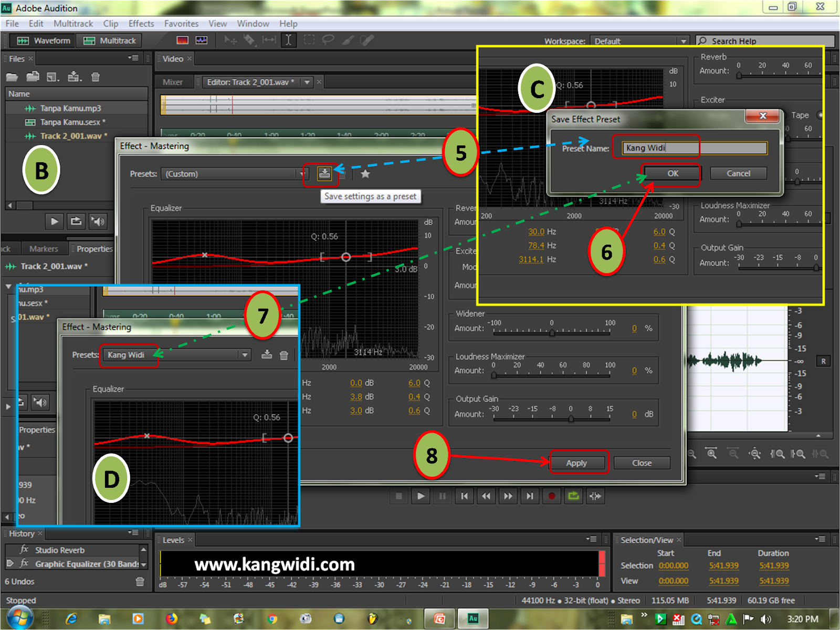Delete selected file using trash icon
Viewport: 840px width, 630px height.
coord(96,77)
